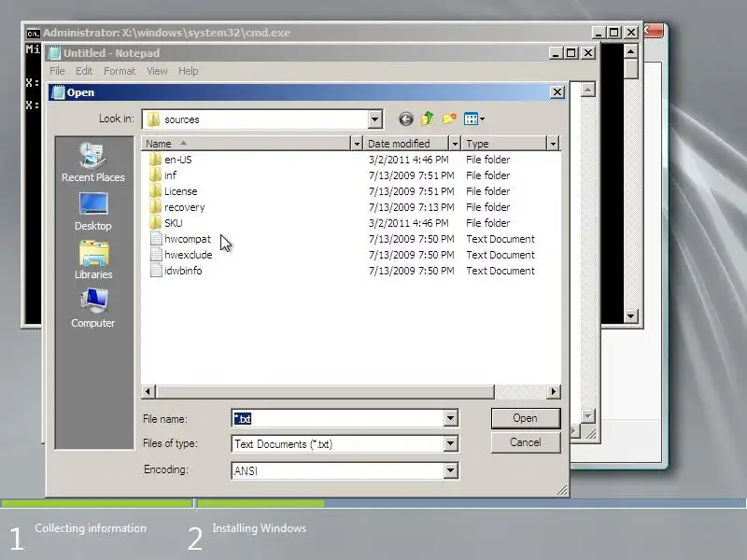Viewport: 747px width, 560px height.
Task: Open the Date modified column filter dropdown
Action: point(455,144)
